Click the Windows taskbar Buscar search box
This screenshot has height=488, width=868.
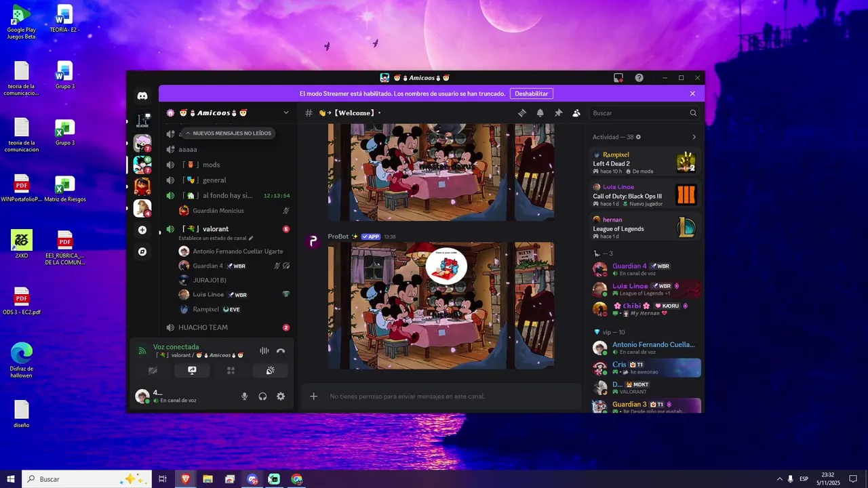click(x=86, y=479)
